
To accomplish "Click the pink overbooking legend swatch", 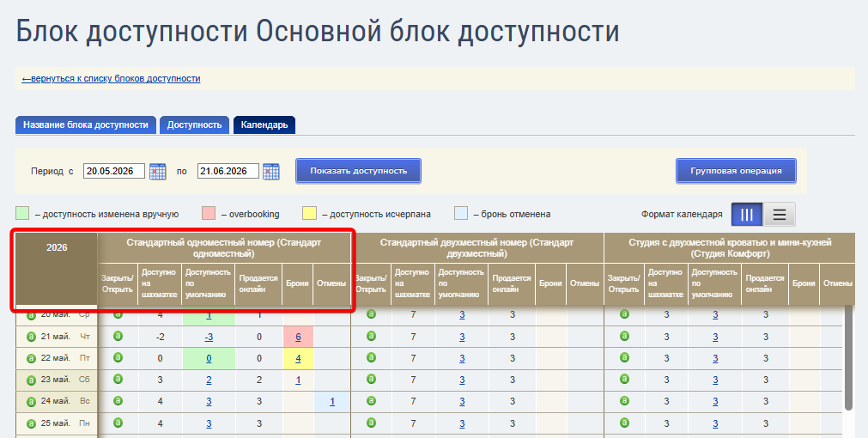I will point(208,213).
